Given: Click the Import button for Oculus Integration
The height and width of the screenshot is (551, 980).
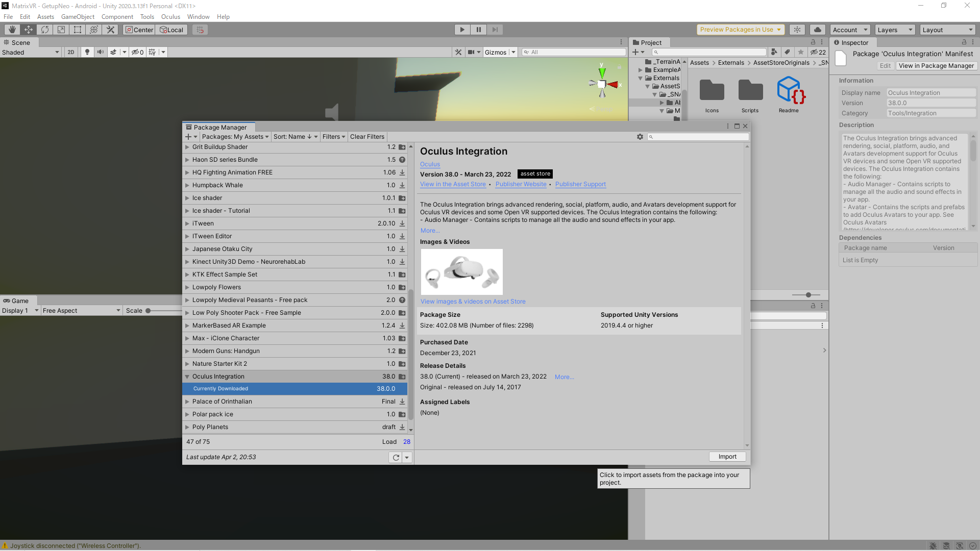Looking at the screenshot, I should tap(727, 456).
